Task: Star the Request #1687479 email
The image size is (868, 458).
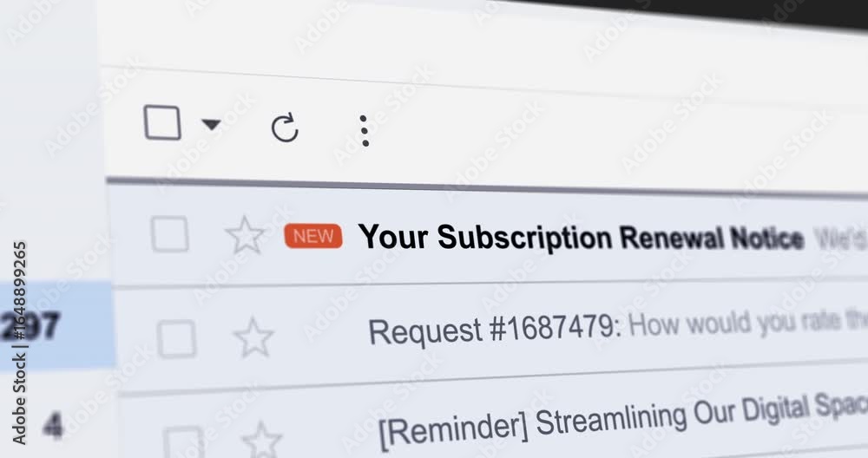Action: pos(253,337)
